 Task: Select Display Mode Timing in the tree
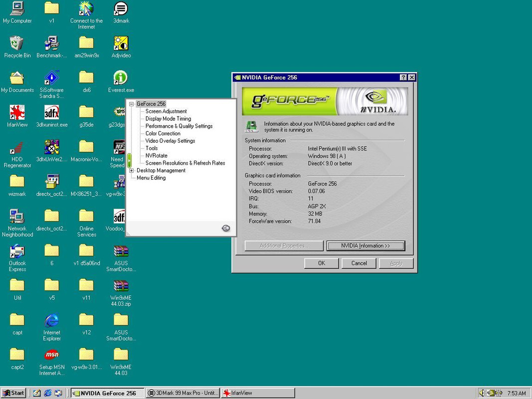click(168, 119)
